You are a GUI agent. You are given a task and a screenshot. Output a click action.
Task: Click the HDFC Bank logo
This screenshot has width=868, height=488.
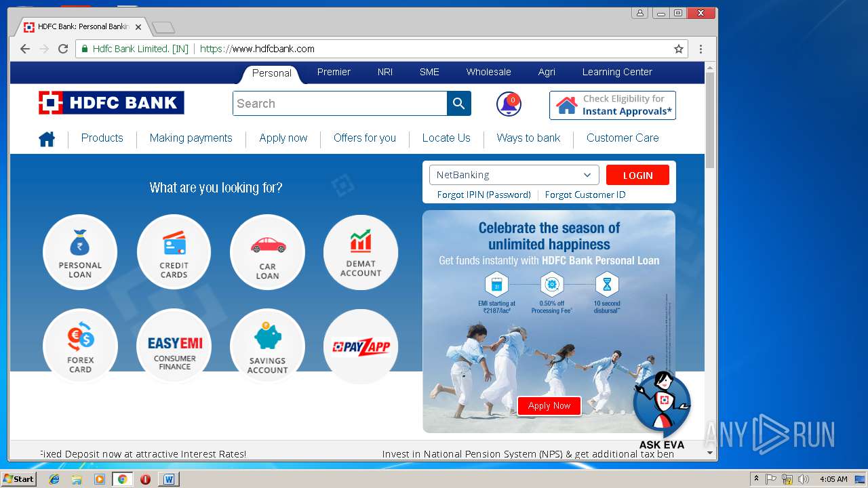(111, 103)
